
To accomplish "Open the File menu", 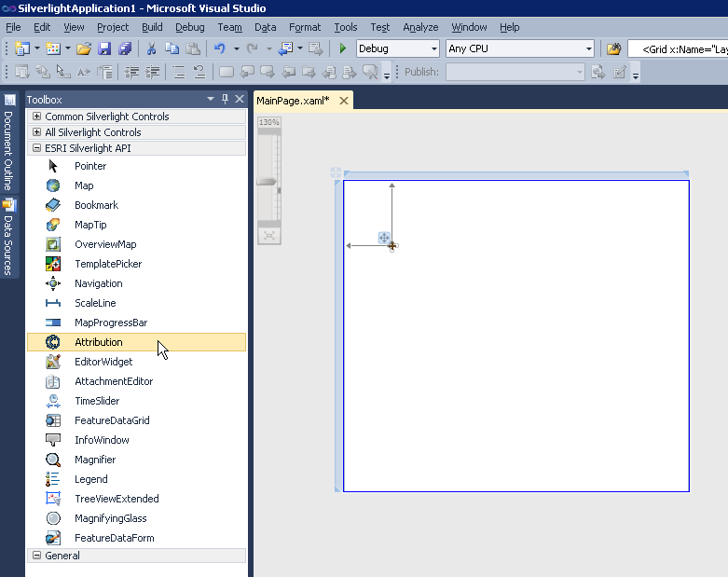I will 13,27.
